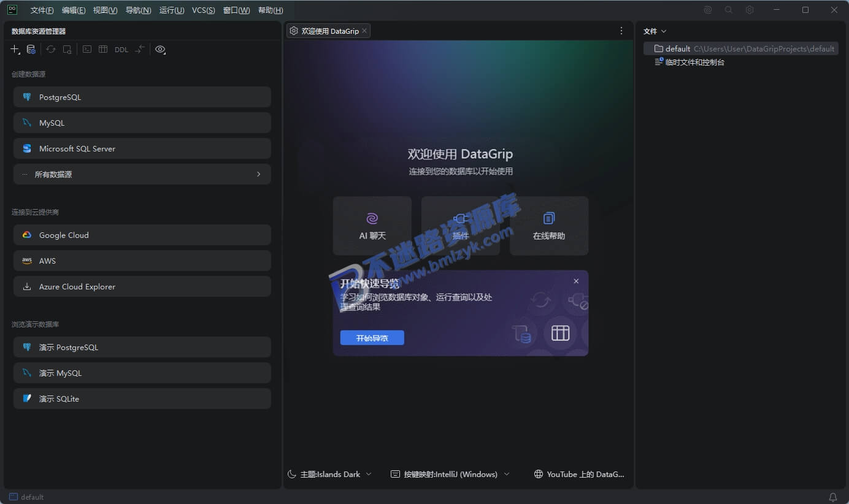
Task: Open 演示 SQLite demo database
Action: [142, 399]
